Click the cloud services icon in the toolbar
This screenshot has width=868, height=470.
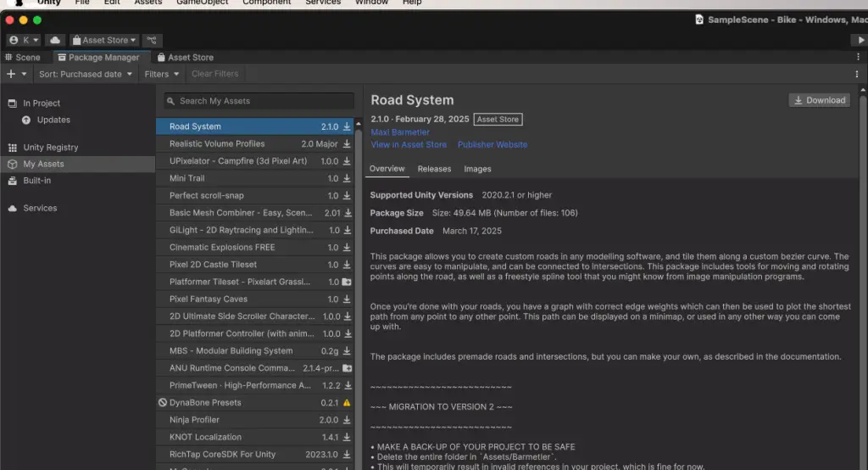tap(55, 40)
